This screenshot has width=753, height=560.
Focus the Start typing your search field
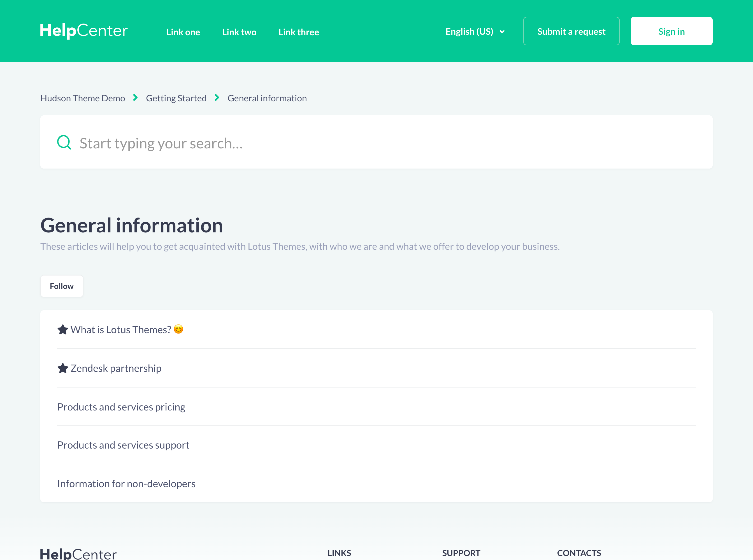pos(373,143)
